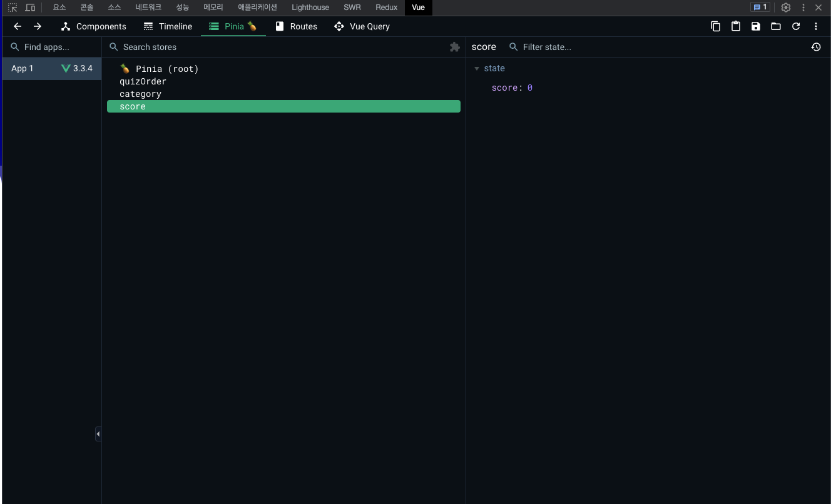Image resolution: width=831 pixels, height=504 pixels.
Task: Click the score heading in the state pane
Action: pos(484,47)
